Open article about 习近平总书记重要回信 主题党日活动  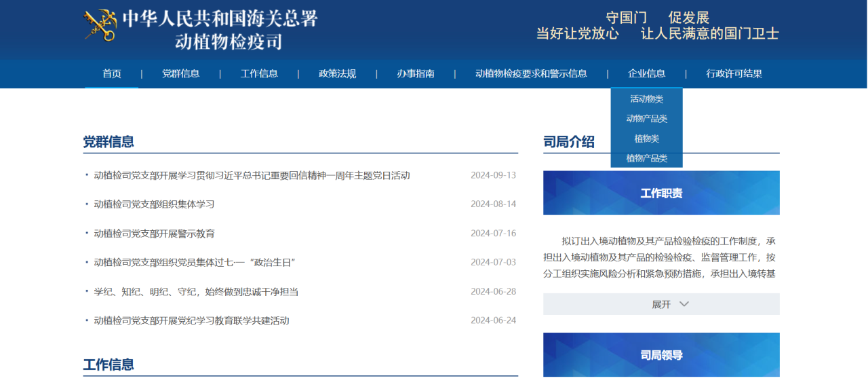tap(252, 176)
